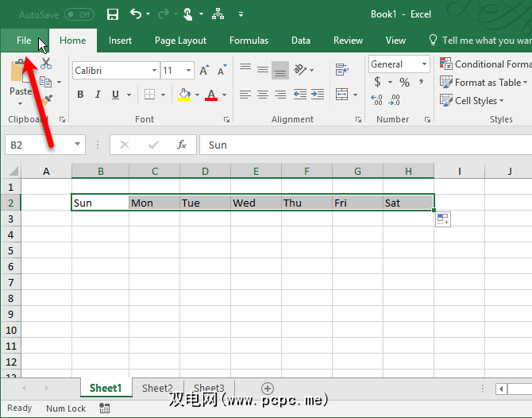The width and height of the screenshot is (532, 418).
Task: Click the Save icon in the title bar
Action: [x=113, y=14]
